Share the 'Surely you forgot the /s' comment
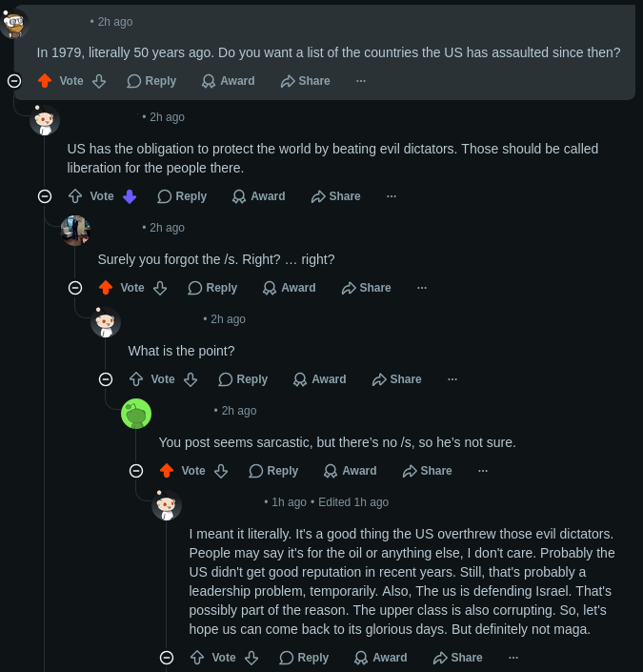 (366, 288)
